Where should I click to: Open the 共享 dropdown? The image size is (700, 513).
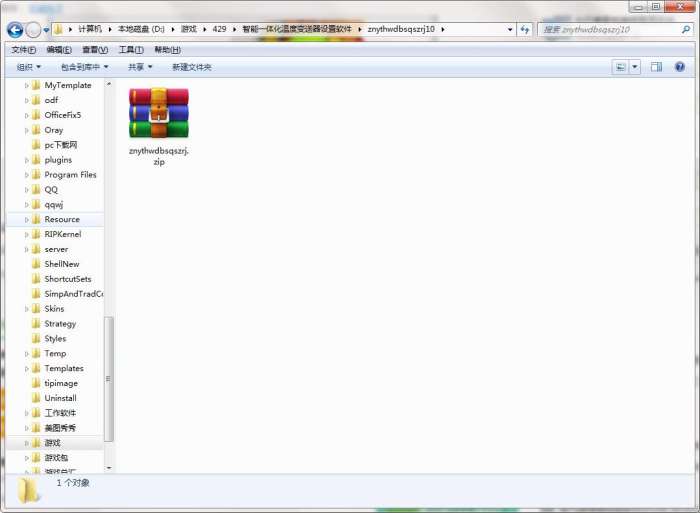(x=140, y=67)
